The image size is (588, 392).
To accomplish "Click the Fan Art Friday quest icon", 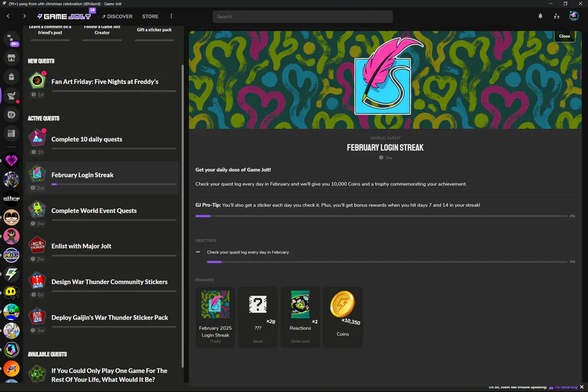I will 37,80.
